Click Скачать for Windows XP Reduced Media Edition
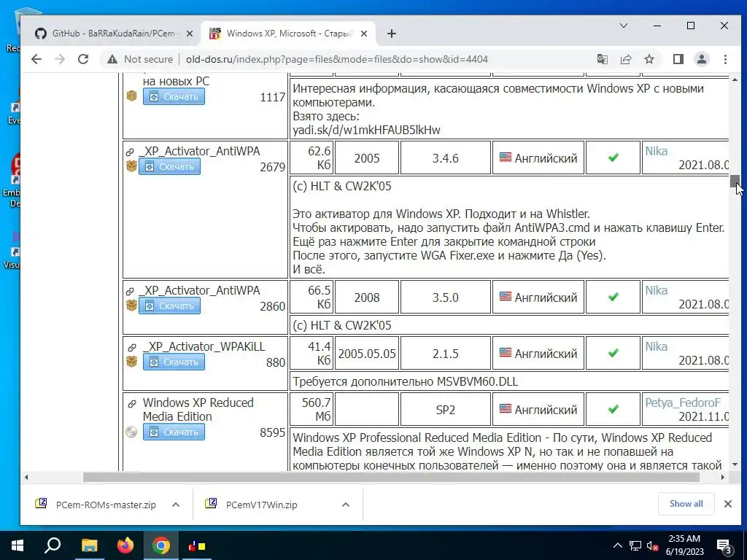The width and height of the screenshot is (747, 560). pyautogui.click(x=174, y=432)
